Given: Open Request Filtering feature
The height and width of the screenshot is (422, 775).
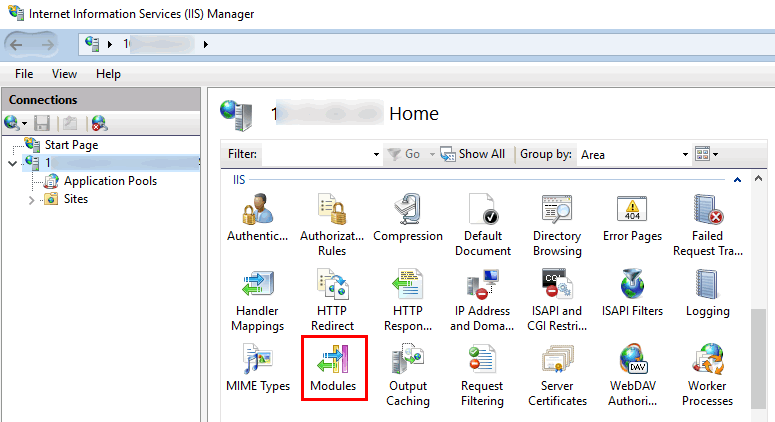Looking at the screenshot, I should tap(482, 375).
